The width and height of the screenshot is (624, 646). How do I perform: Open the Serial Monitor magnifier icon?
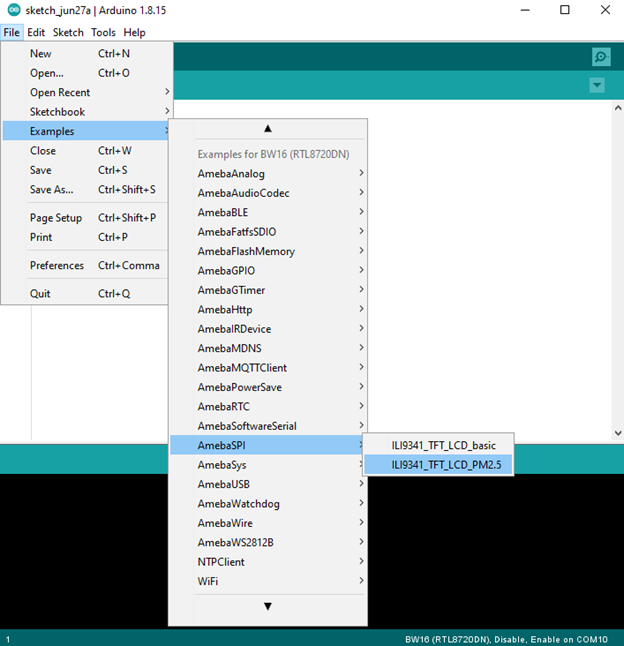[601, 57]
